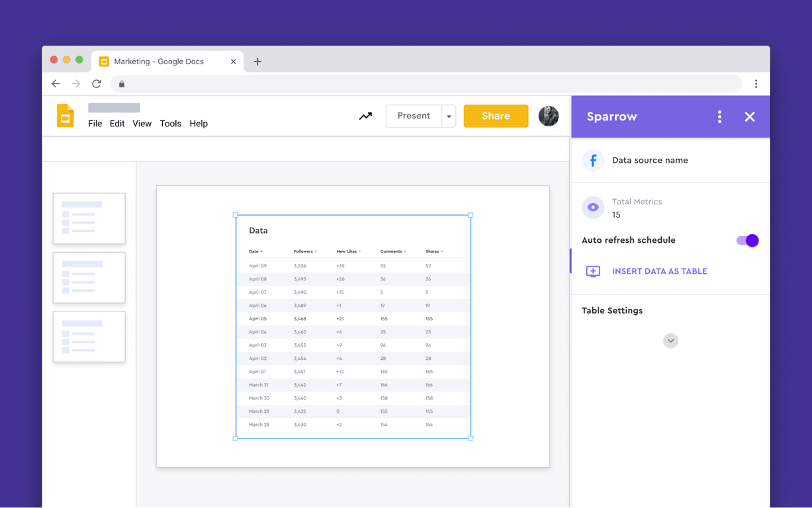Turn off Auto refresh schedule switch
This screenshot has height=508, width=812.
tap(747, 240)
